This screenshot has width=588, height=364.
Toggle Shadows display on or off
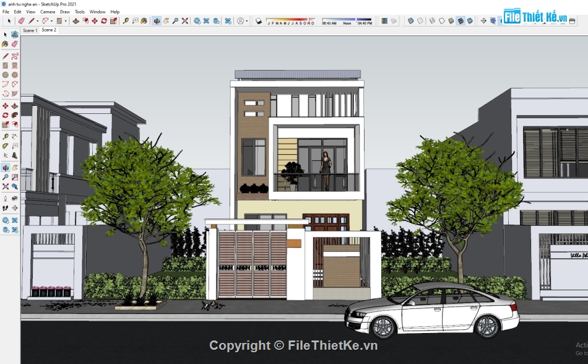[x=258, y=20]
